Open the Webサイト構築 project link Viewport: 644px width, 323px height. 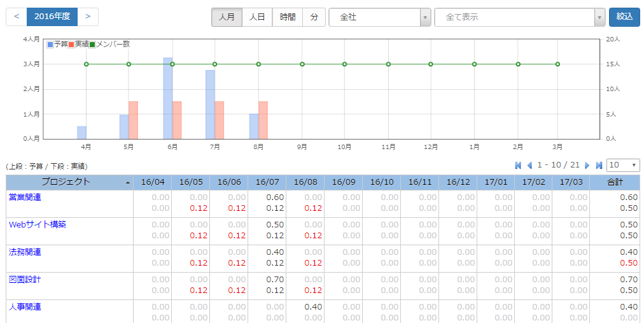point(38,225)
